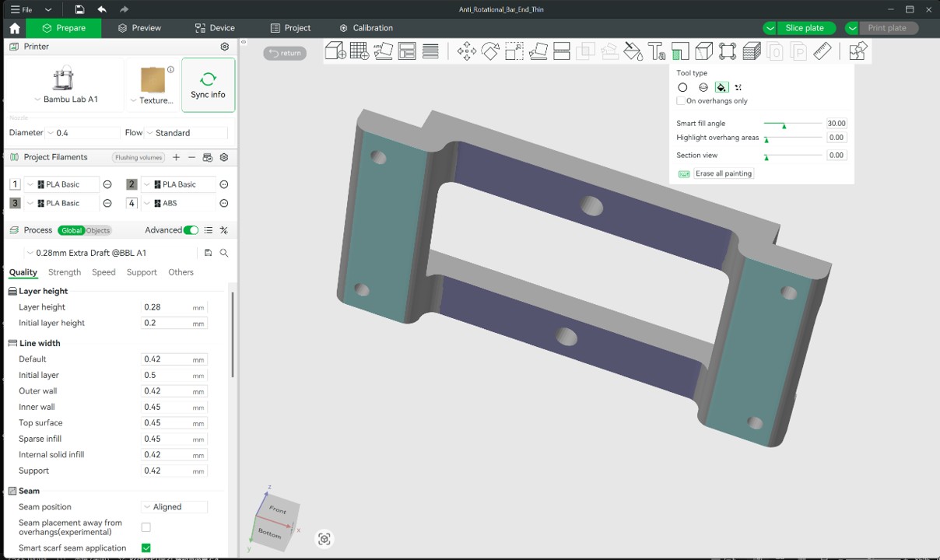Image resolution: width=940 pixels, height=560 pixels.
Task: Switch to the Gap fill tool type
Action: tap(738, 87)
